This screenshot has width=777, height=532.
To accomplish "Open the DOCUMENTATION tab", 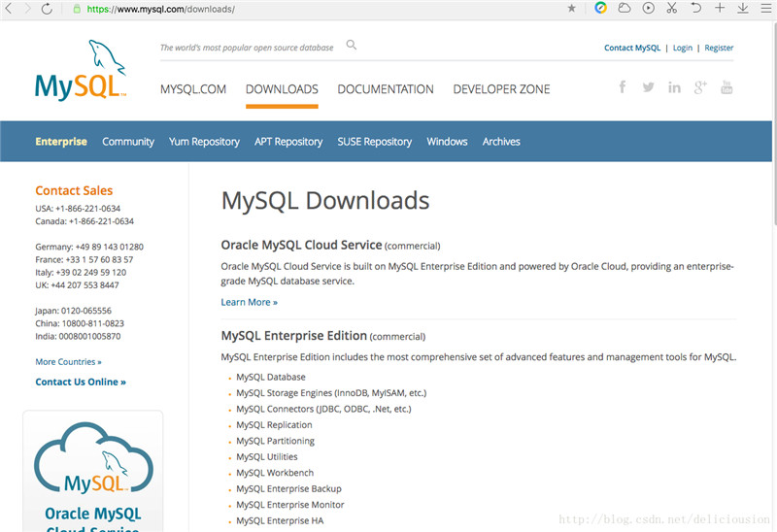I will coord(386,89).
